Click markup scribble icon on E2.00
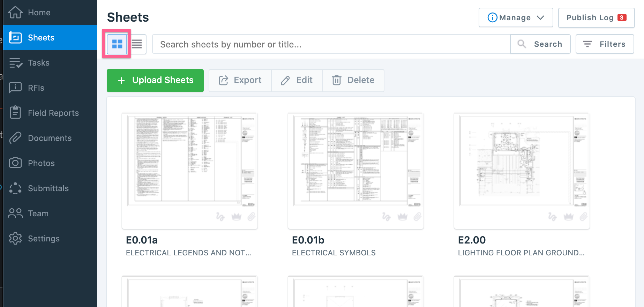This screenshot has width=644, height=307. (552, 217)
